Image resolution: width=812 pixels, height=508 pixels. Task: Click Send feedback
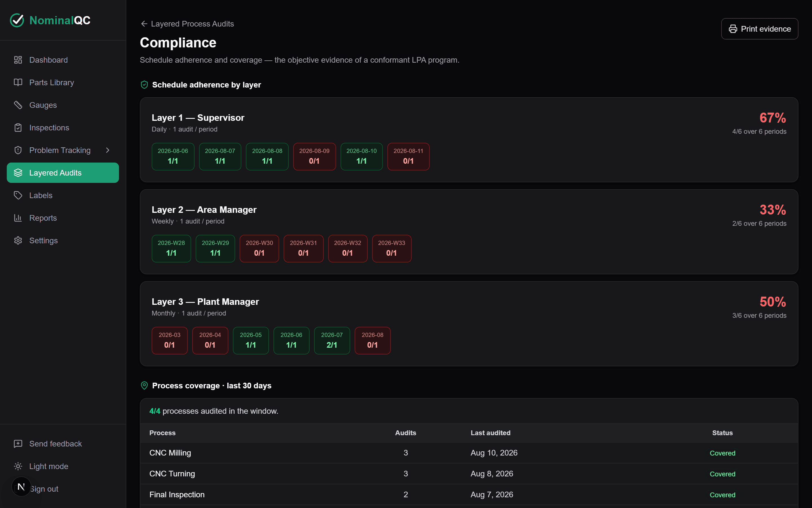tap(63, 444)
